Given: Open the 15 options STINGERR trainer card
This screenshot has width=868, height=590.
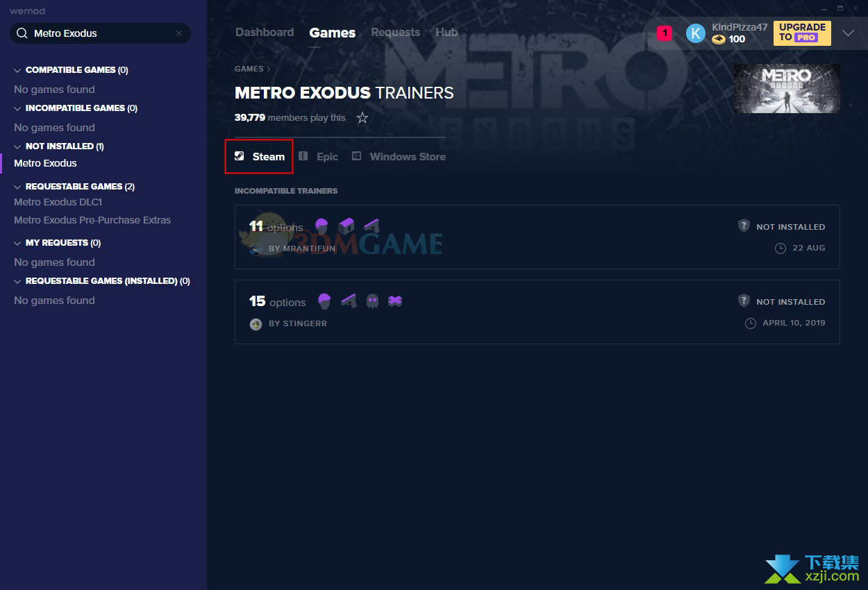Looking at the screenshot, I should coord(537,312).
